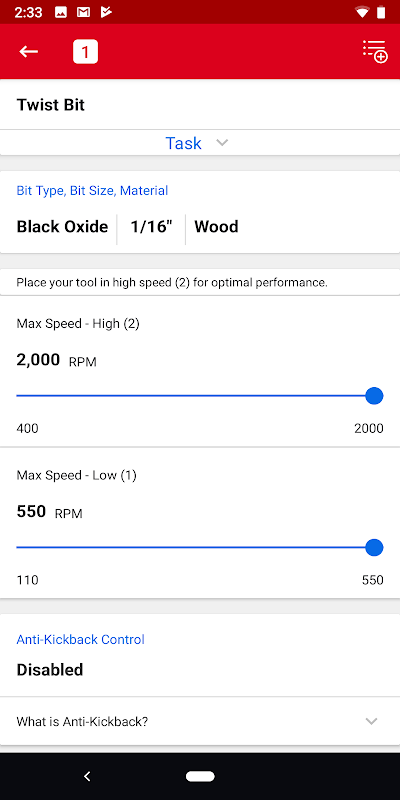The height and width of the screenshot is (800, 400).
Task: Edit the Twist Bit name field
Action: (x=200, y=105)
